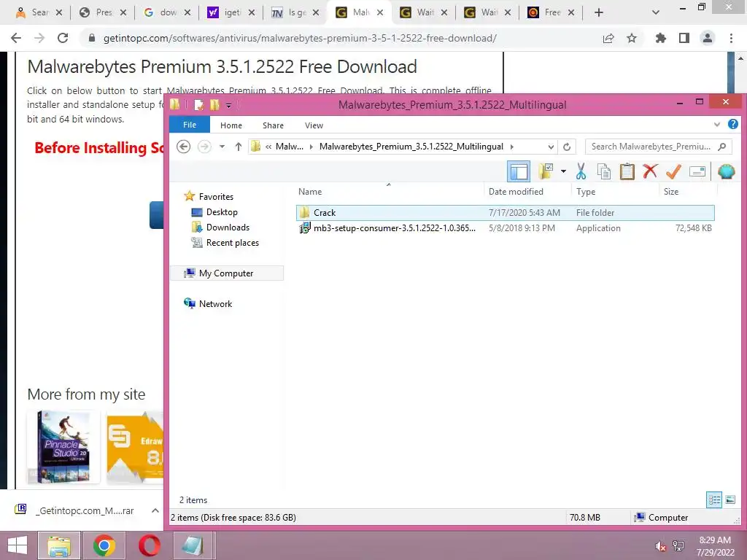Toggle Chrome side panel
Image resolution: width=747 pixels, height=560 pixels.
coord(684,38)
